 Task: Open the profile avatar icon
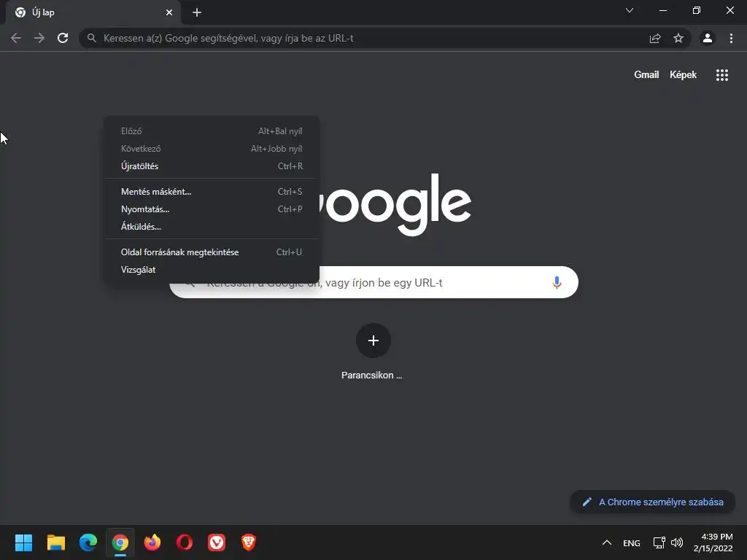tap(708, 38)
